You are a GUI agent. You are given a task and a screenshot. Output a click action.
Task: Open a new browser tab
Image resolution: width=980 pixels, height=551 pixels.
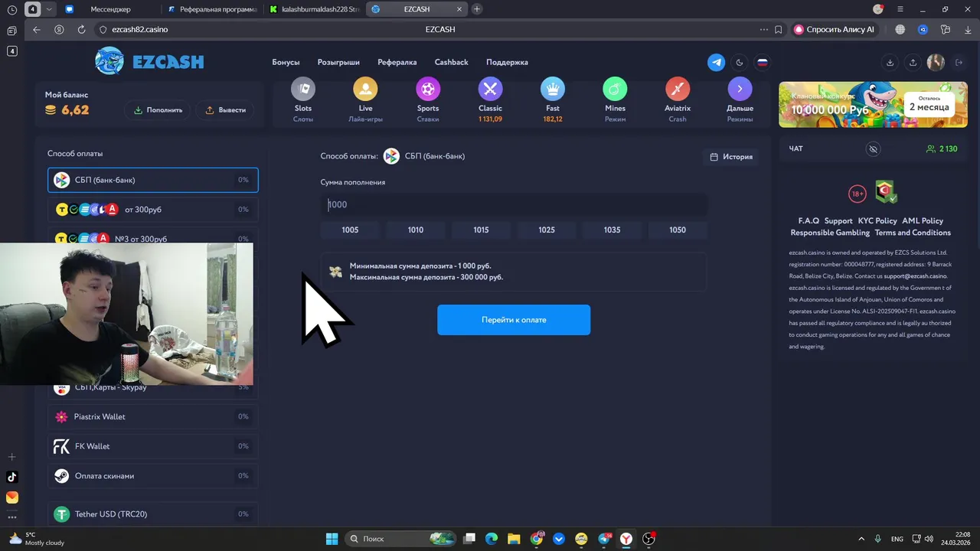pos(477,9)
